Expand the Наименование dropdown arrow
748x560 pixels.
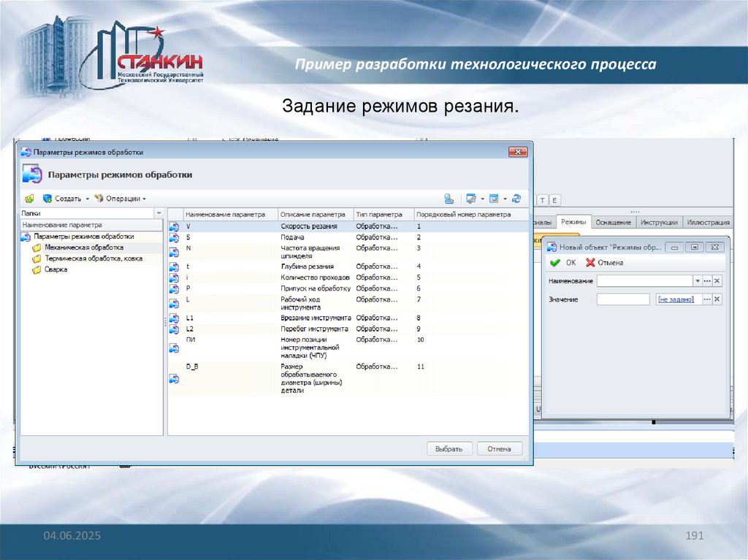698,281
